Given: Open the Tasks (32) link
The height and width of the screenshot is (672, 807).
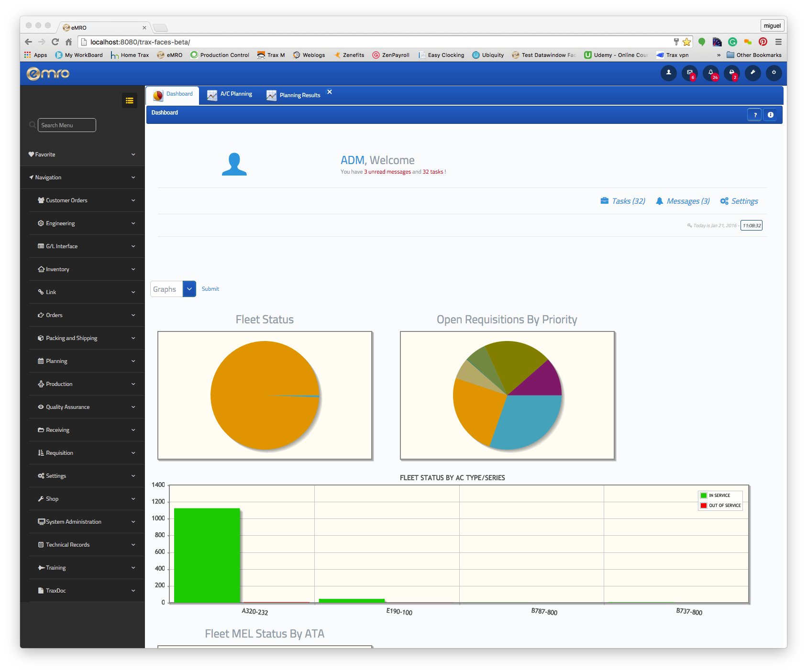Looking at the screenshot, I should coord(623,201).
